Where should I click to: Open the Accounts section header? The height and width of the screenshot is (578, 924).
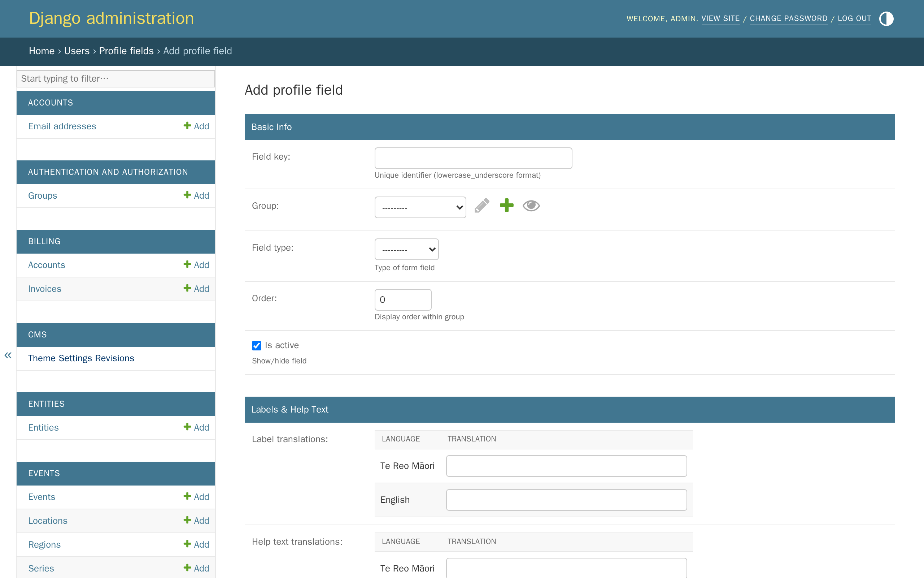(51, 103)
